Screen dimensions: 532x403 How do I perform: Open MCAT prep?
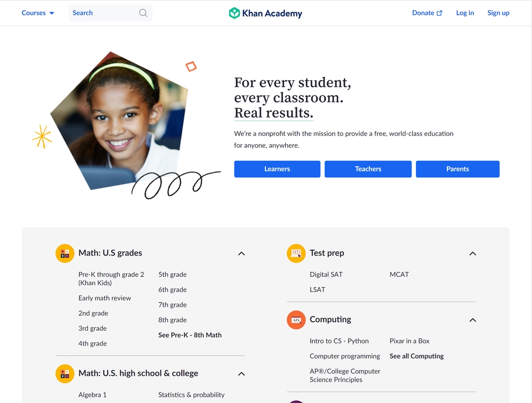click(399, 274)
